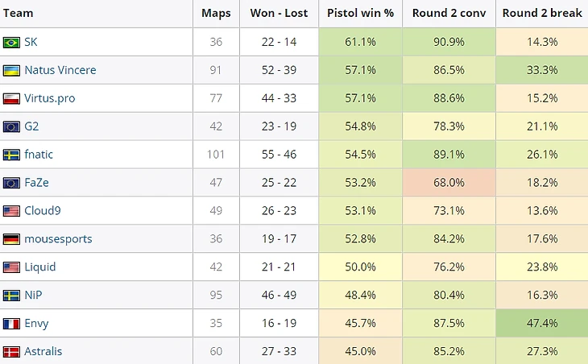
Task: Click the US flag next to Cloud9
Action: [11, 211]
